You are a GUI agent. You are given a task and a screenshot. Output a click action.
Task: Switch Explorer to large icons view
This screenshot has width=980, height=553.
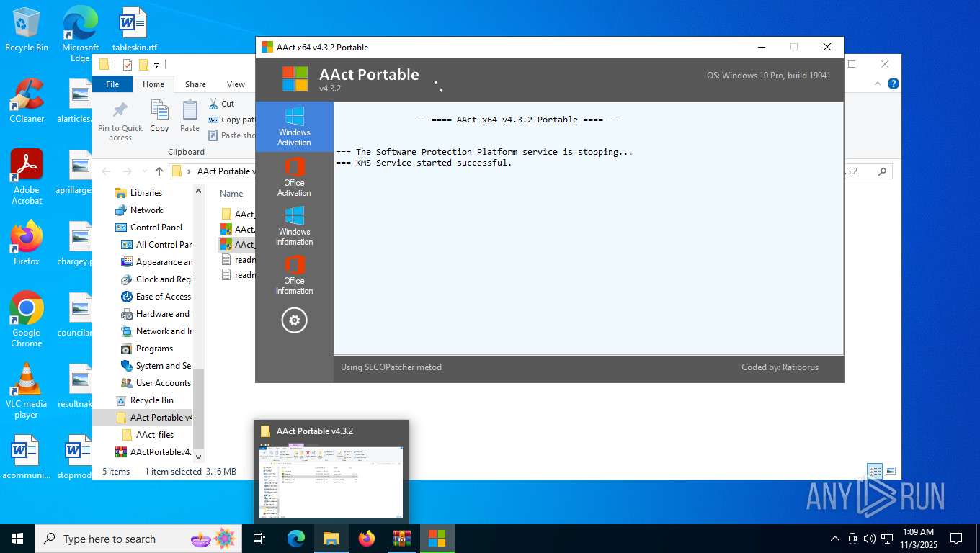tap(891, 471)
